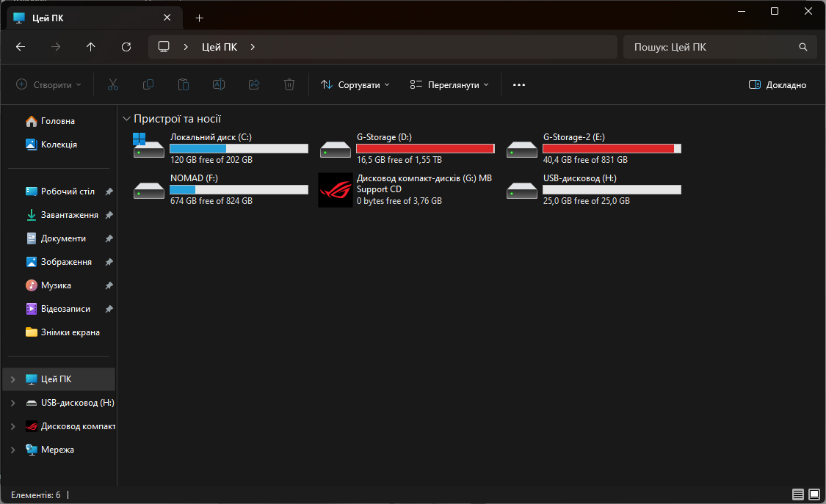Open a new tab with the plus button
Viewport: 826px width, 504px height.
point(199,17)
